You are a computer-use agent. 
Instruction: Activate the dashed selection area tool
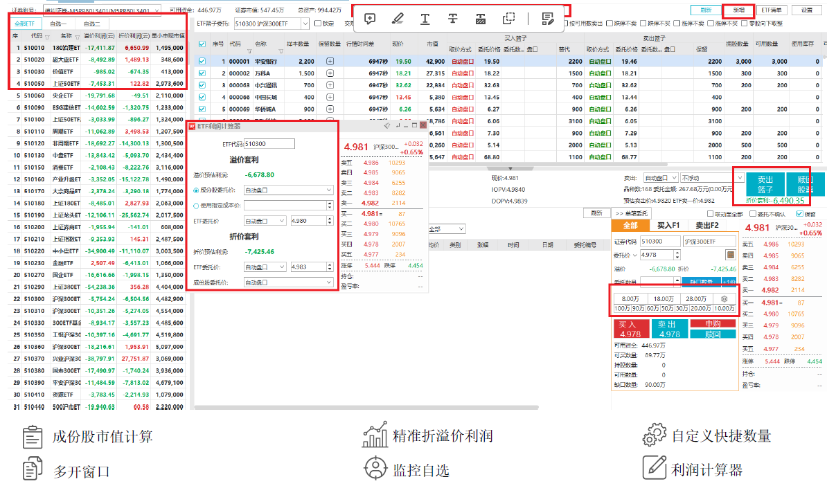tap(508, 19)
